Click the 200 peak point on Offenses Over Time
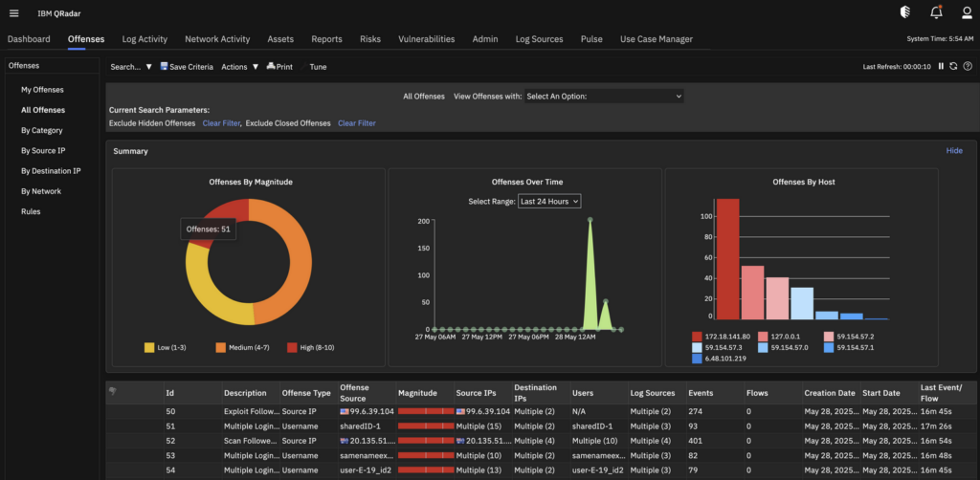This screenshot has height=480, width=980. coord(590,220)
